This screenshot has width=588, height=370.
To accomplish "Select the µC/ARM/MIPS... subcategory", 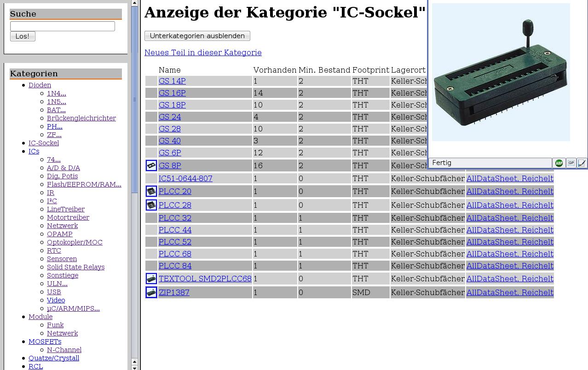I will (x=73, y=308).
